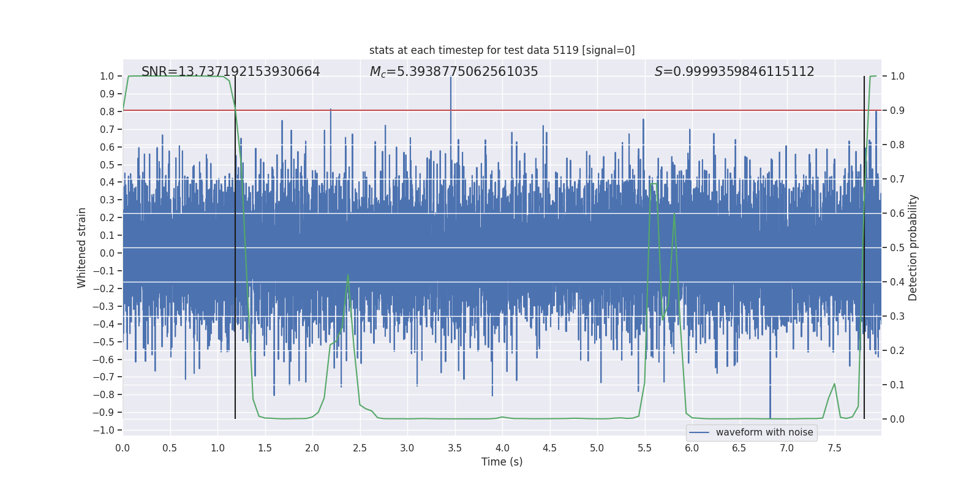Click the right axis tick label 0.5

(x=897, y=248)
